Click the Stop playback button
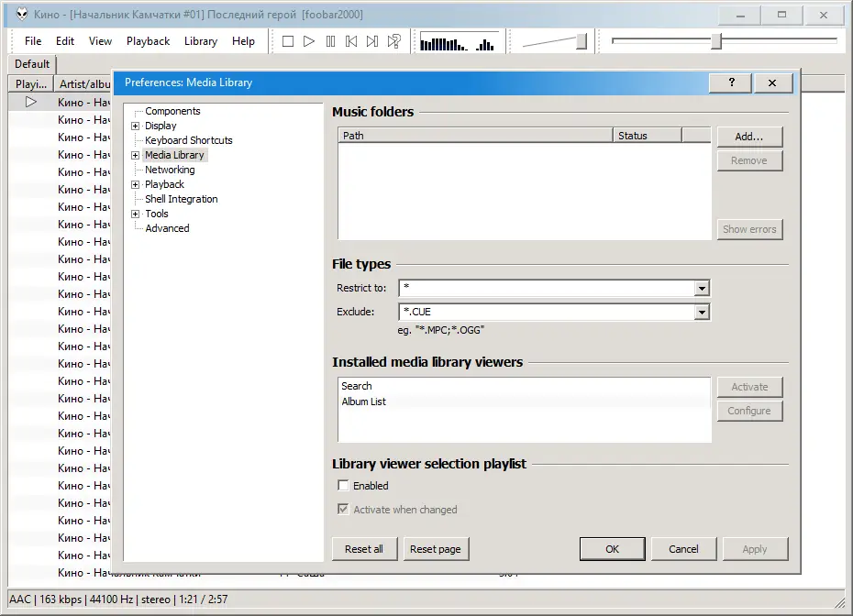Viewport: 853px width, 616px height. tap(288, 41)
